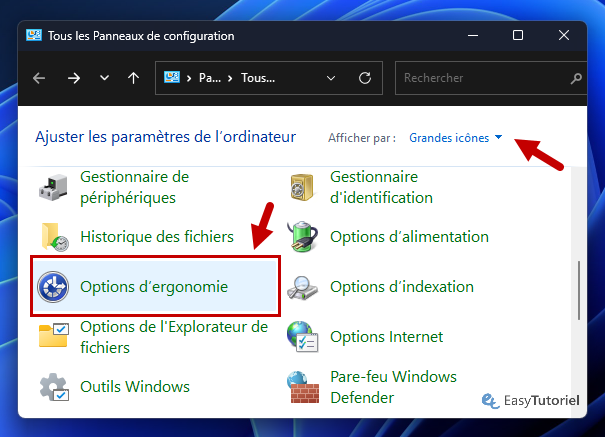Open Options de l'Explorateur de fichiers link

coord(174,337)
